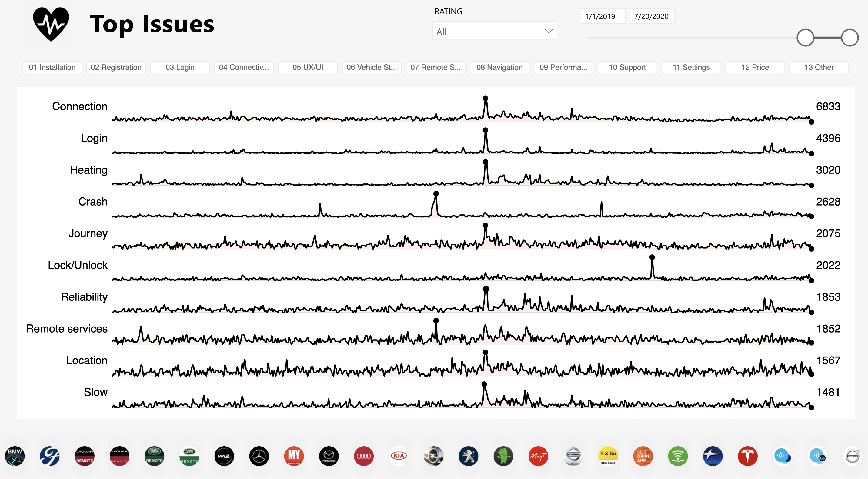868x479 pixels.
Task: Choose the orange SEAT Drive App icon
Action: click(x=643, y=456)
